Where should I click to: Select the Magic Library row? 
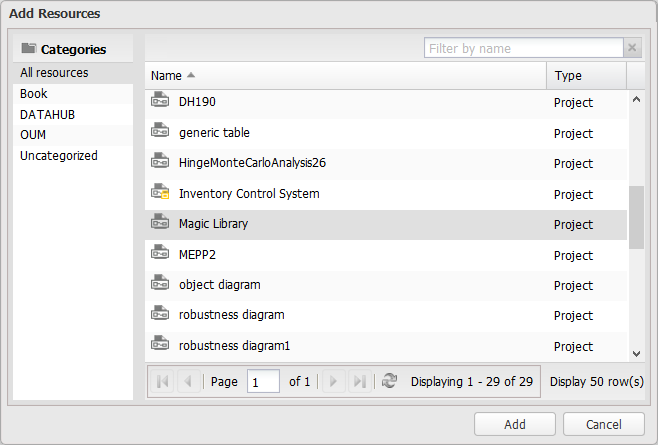coord(350,224)
